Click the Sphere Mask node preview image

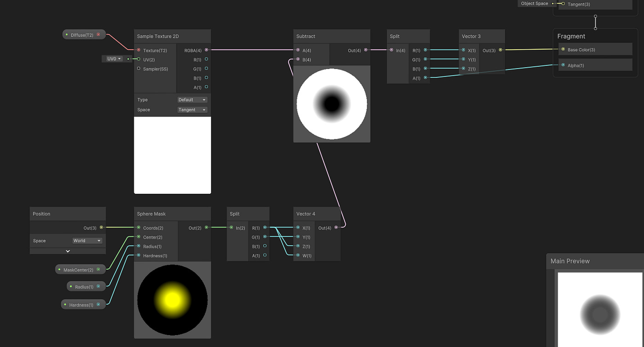(172, 300)
